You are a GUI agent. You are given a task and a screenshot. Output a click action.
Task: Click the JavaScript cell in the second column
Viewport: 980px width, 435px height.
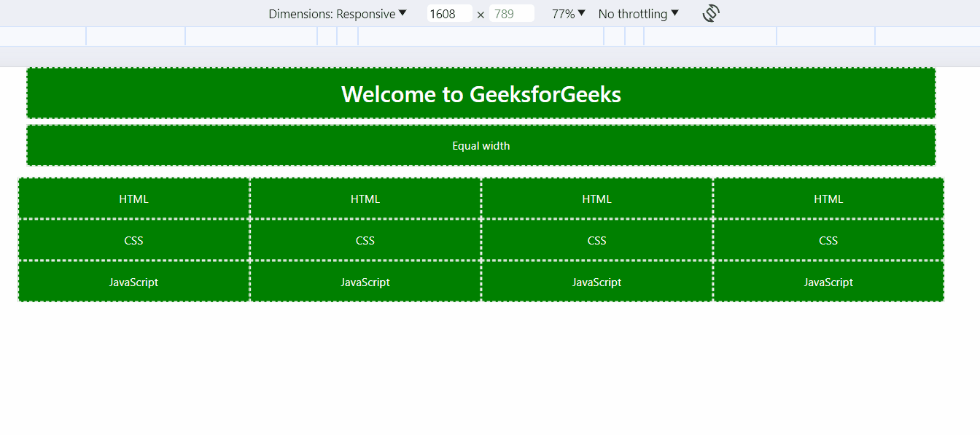pyautogui.click(x=365, y=282)
